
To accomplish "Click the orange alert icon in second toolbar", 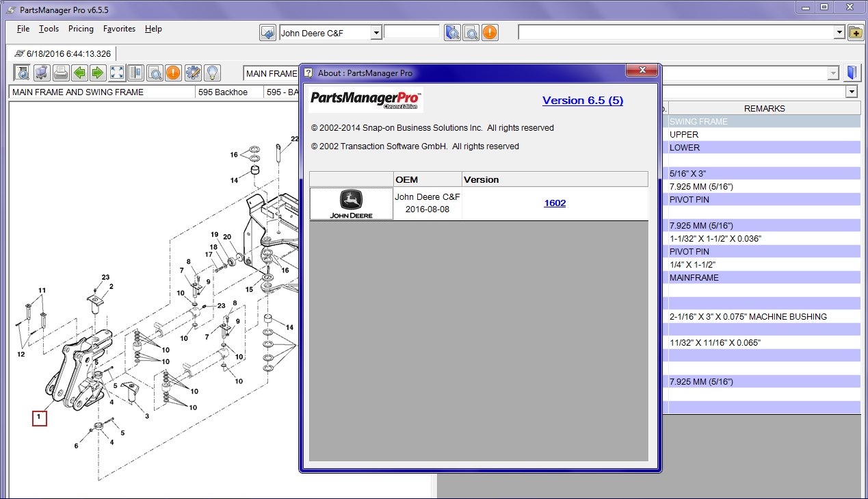I will 173,73.
